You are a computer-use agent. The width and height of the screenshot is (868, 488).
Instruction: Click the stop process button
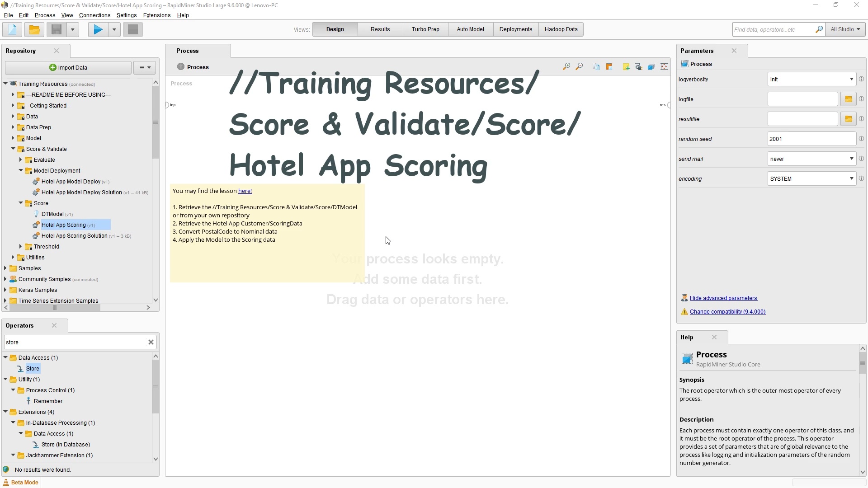click(x=132, y=30)
